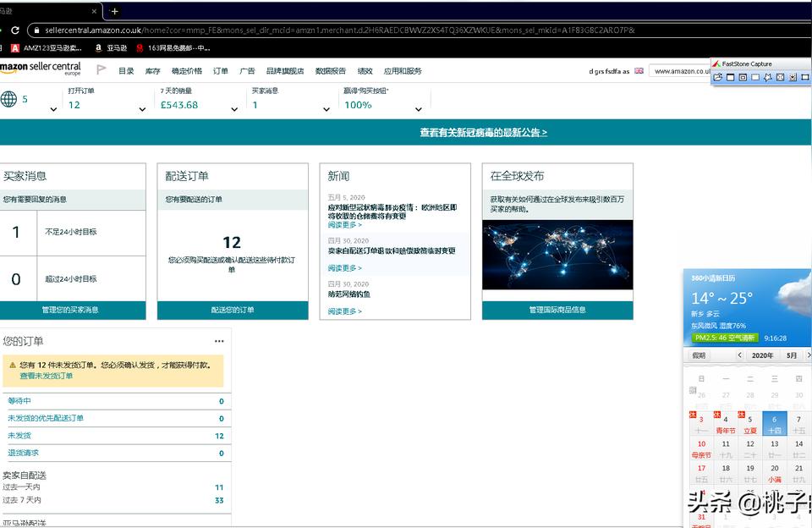Select FastStone capture window/object icon
The height and width of the screenshot is (528, 812).
point(743,77)
